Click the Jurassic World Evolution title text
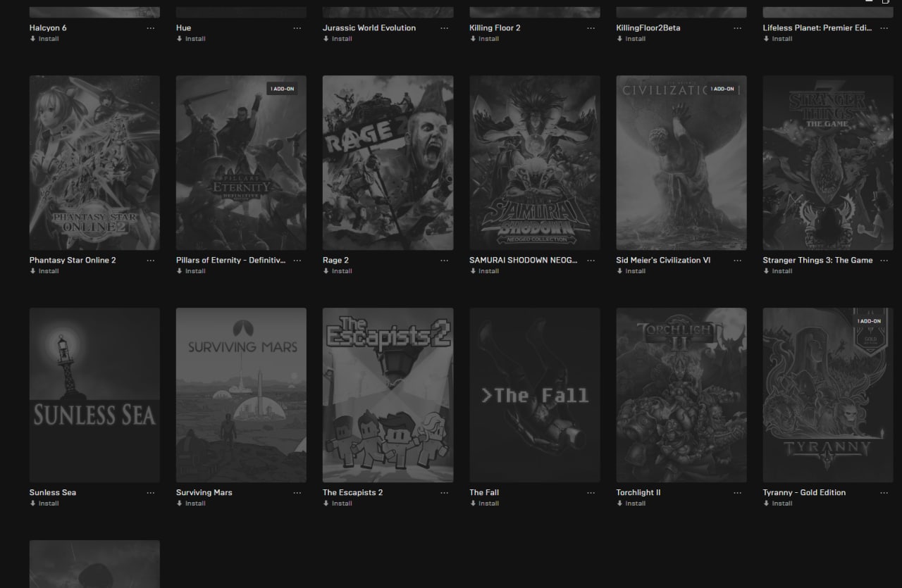 point(369,28)
